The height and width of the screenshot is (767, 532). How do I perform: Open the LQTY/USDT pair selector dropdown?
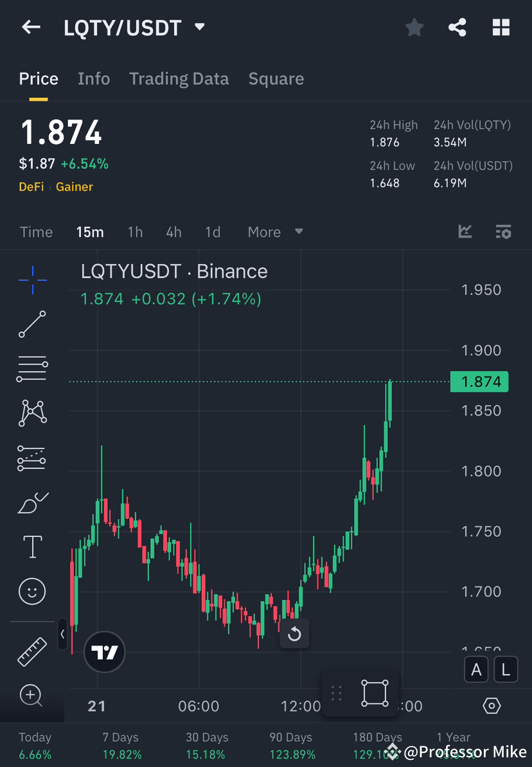pyautogui.click(x=199, y=27)
